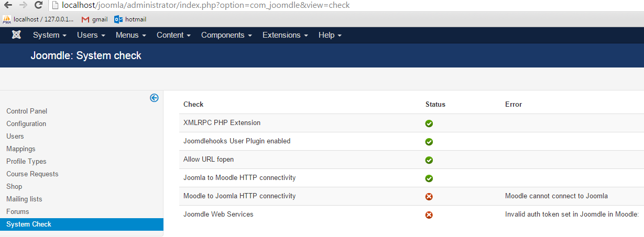Open the Help menu

click(x=330, y=35)
